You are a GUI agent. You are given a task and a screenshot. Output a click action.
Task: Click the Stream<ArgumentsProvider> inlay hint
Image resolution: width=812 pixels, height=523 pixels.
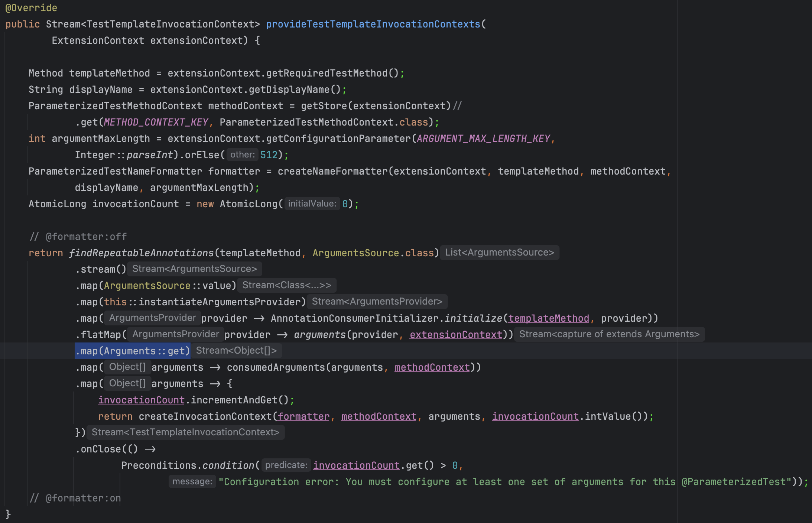pos(377,302)
